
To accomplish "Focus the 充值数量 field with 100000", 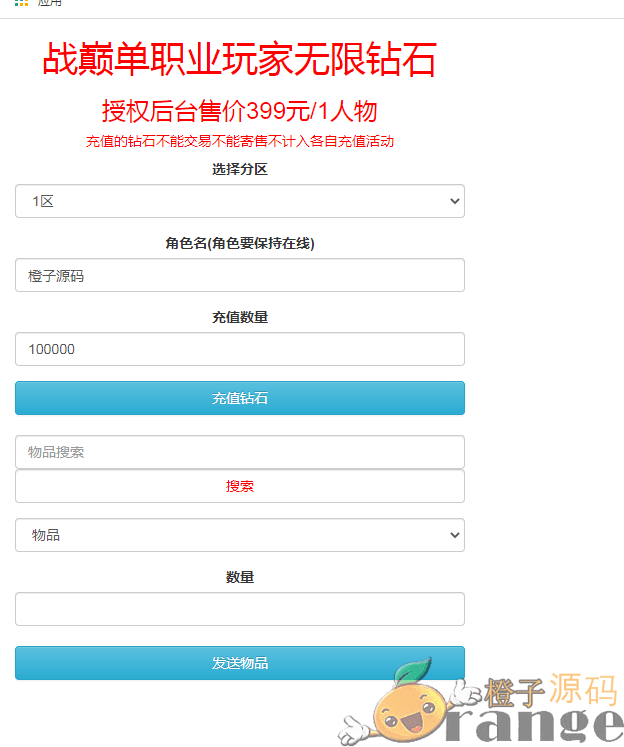I will pos(240,349).
